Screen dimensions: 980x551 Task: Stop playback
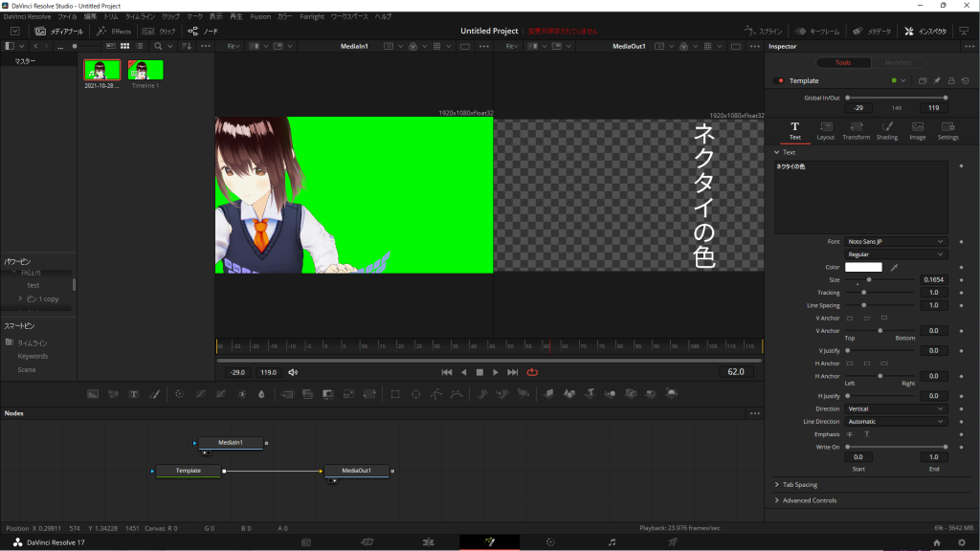[x=479, y=372]
